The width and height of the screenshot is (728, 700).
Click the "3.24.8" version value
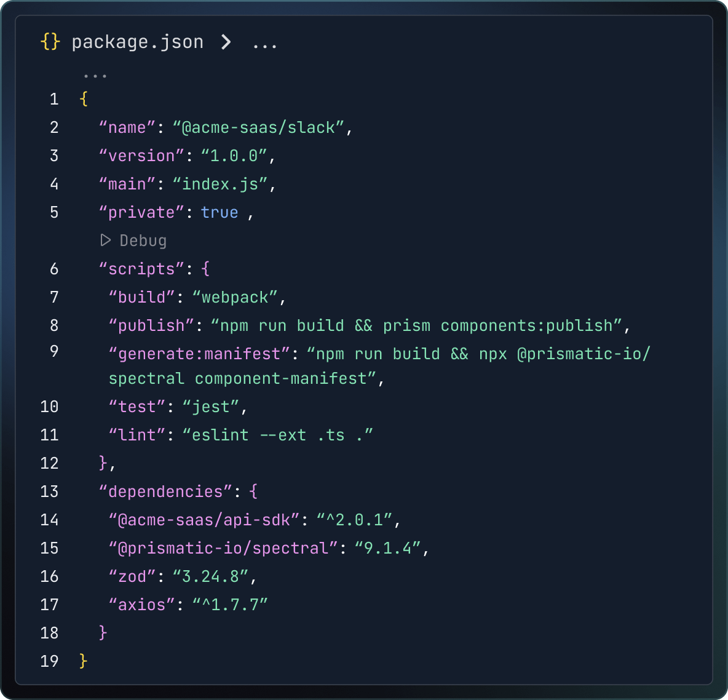click(x=210, y=576)
